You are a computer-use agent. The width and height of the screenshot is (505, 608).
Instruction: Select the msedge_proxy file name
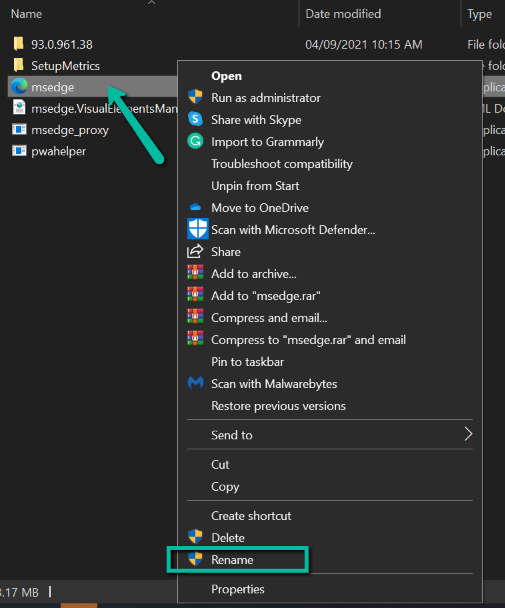click(70, 130)
